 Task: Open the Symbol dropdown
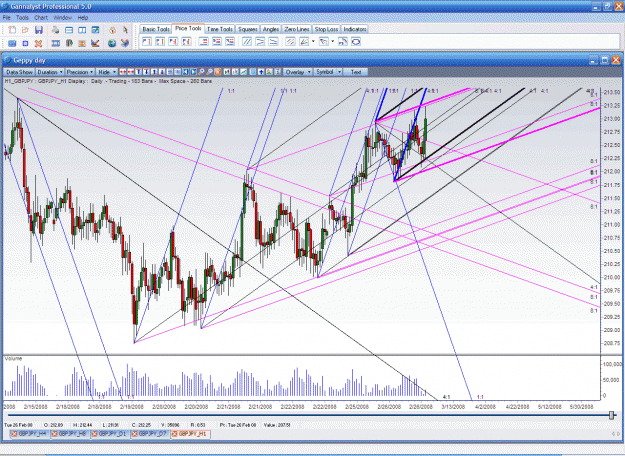(328, 72)
